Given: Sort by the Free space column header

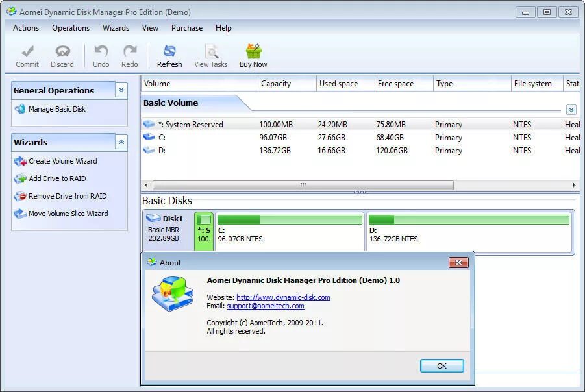Looking at the screenshot, I should click(404, 84).
